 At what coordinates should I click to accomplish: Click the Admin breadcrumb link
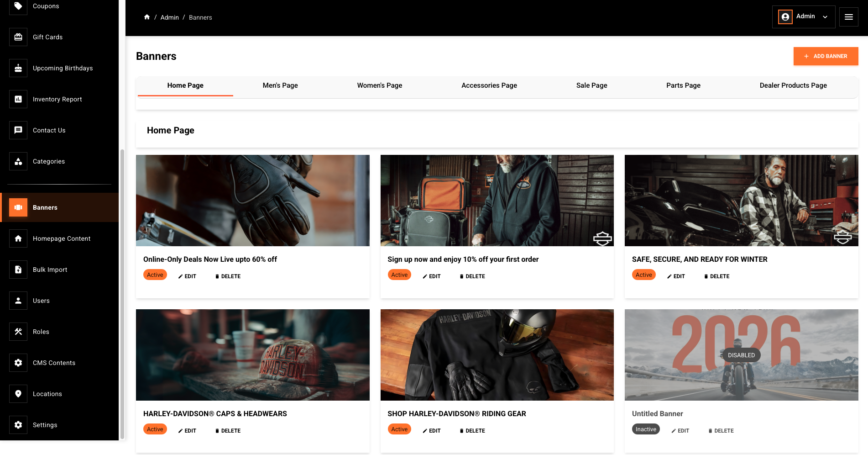point(169,17)
